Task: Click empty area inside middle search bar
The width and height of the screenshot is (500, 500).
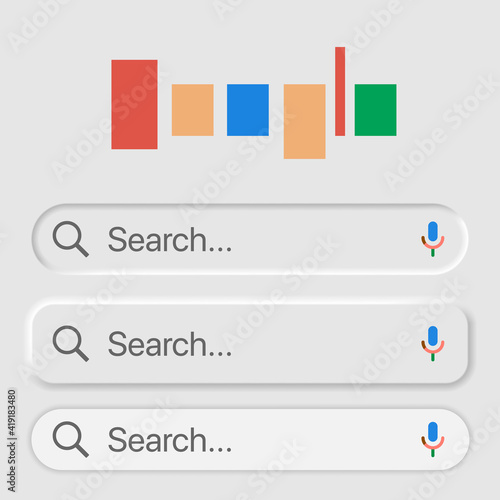Action: point(323,344)
